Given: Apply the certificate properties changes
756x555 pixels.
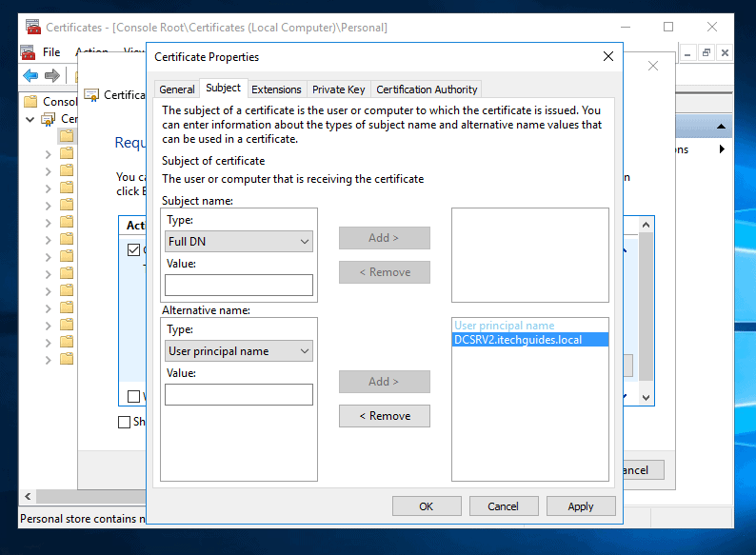Looking at the screenshot, I should 581,506.
